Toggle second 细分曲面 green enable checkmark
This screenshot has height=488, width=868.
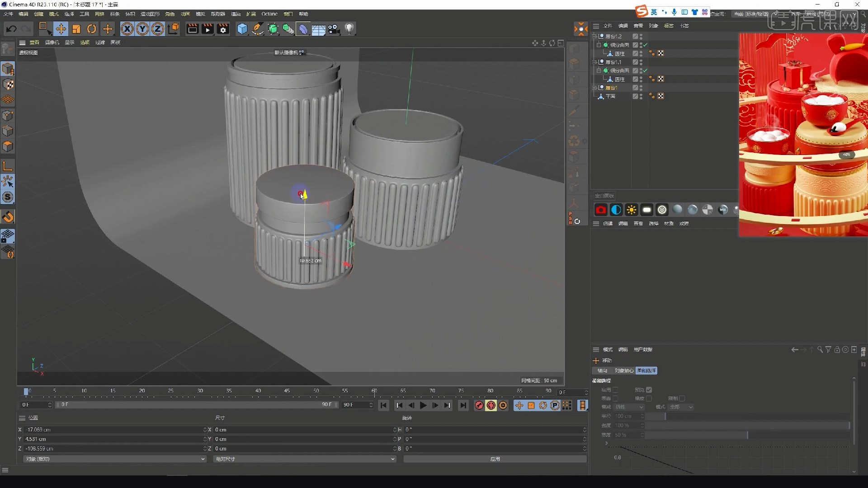(x=646, y=70)
